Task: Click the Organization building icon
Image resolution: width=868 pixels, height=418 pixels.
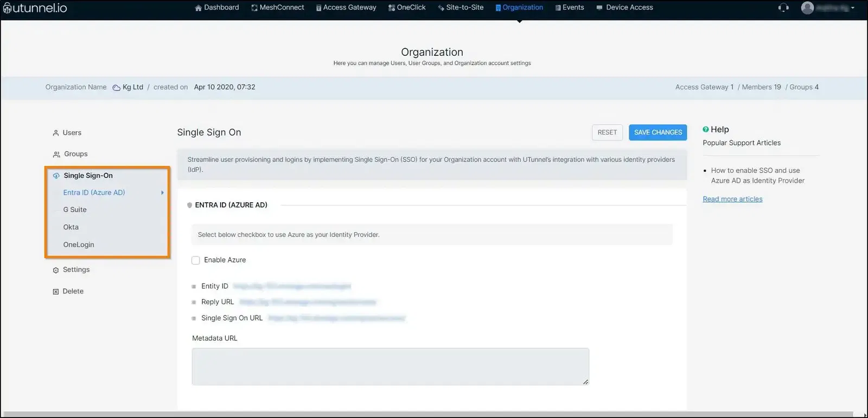Action: pos(498,8)
